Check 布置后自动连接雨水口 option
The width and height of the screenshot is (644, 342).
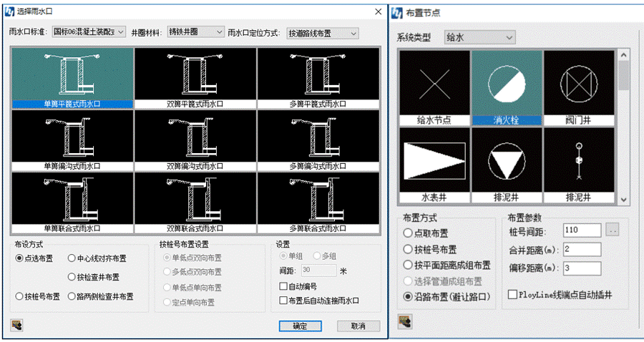pos(283,301)
